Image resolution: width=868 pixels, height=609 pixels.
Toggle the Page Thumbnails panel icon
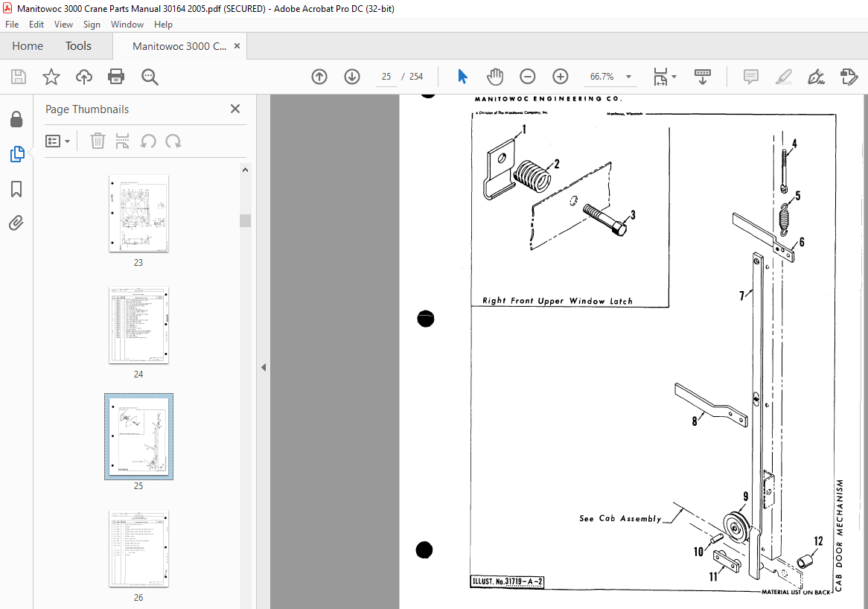pyautogui.click(x=16, y=154)
